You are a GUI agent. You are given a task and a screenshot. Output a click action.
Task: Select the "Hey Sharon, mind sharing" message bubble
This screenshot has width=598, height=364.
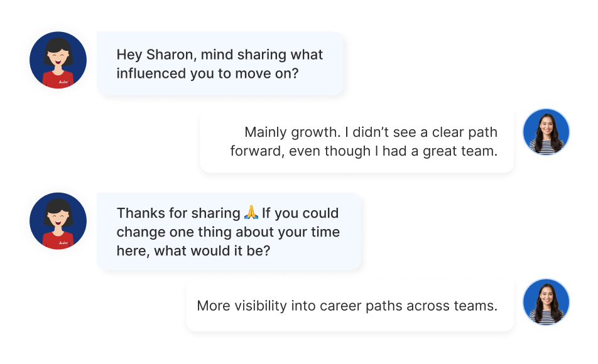click(x=220, y=63)
